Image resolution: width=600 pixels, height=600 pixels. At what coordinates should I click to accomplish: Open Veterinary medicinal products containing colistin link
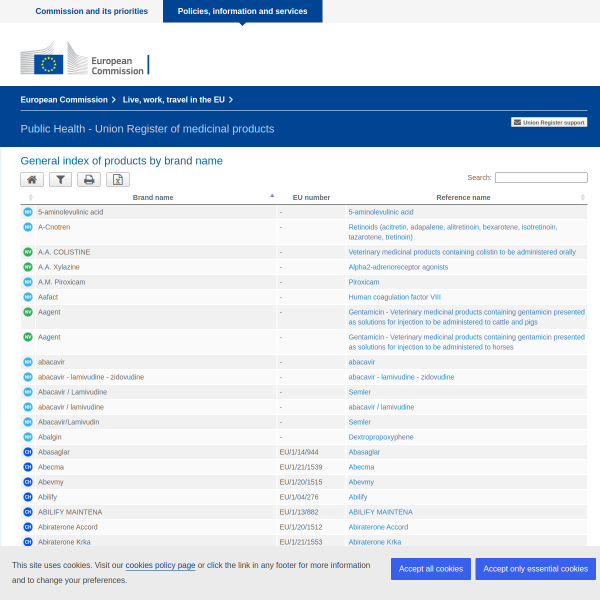click(x=462, y=252)
